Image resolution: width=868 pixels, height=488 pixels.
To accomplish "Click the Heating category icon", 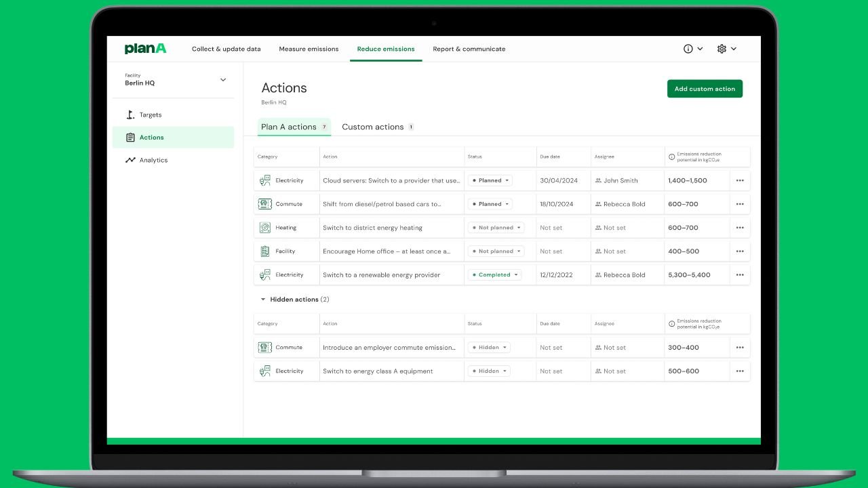I will click(x=264, y=228).
